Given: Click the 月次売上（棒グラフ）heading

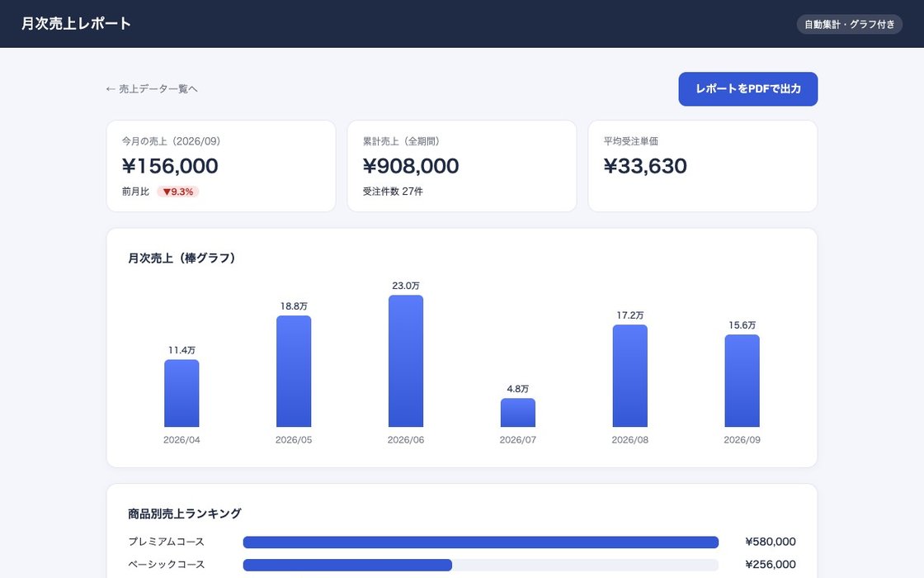Looking at the screenshot, I should (181, 258).
